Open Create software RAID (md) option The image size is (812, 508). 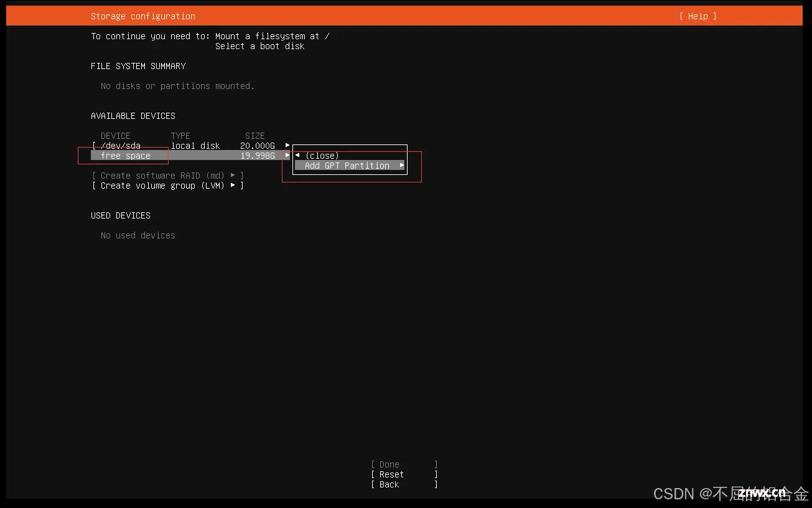167,176
